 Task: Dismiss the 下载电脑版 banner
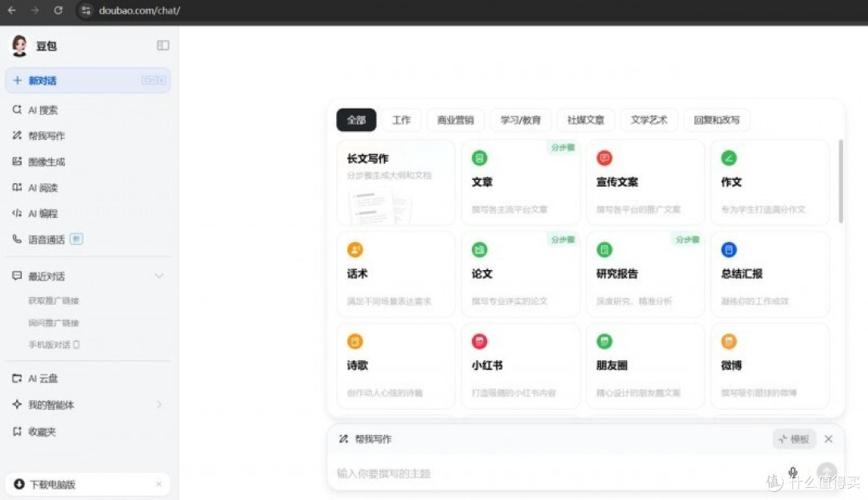[159, 484]
